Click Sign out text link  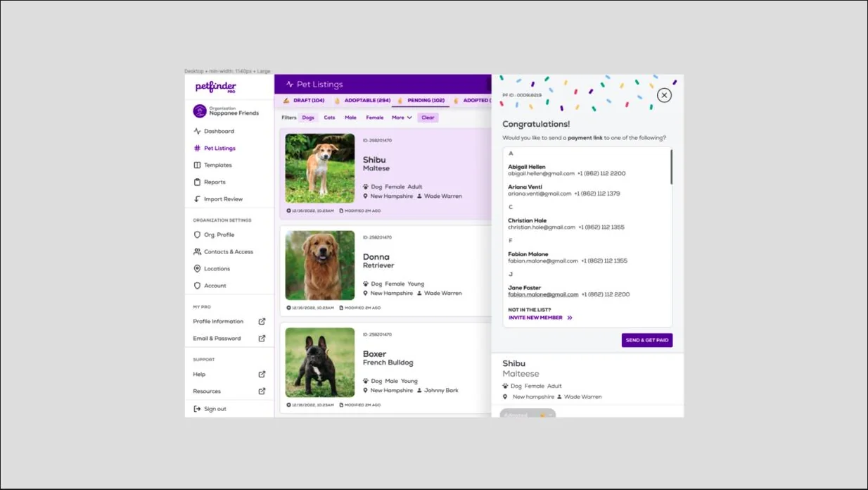pyautogui.click(x=215, y=408)
